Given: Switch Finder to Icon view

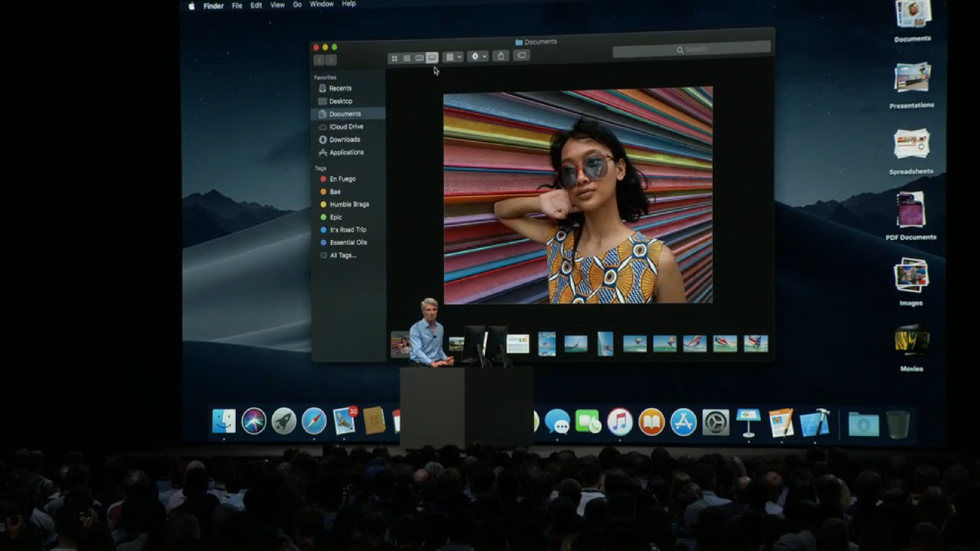Looking at the screenshot, I should (395, 58).
